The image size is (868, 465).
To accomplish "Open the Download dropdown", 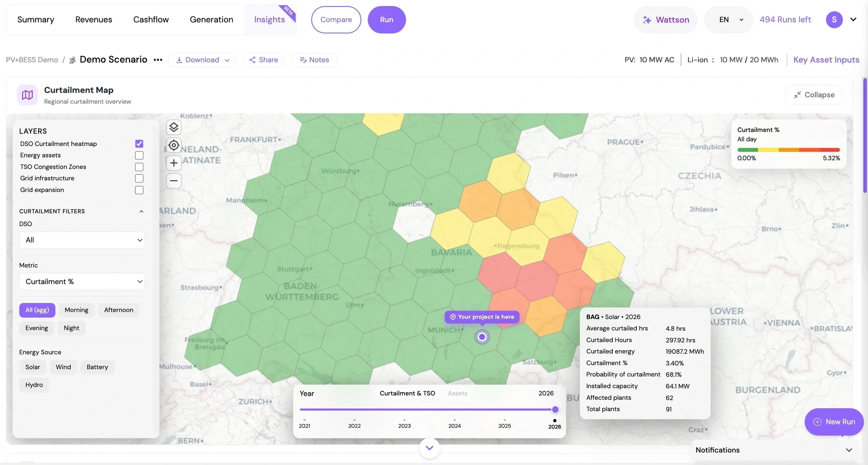I will click(202, 60).
